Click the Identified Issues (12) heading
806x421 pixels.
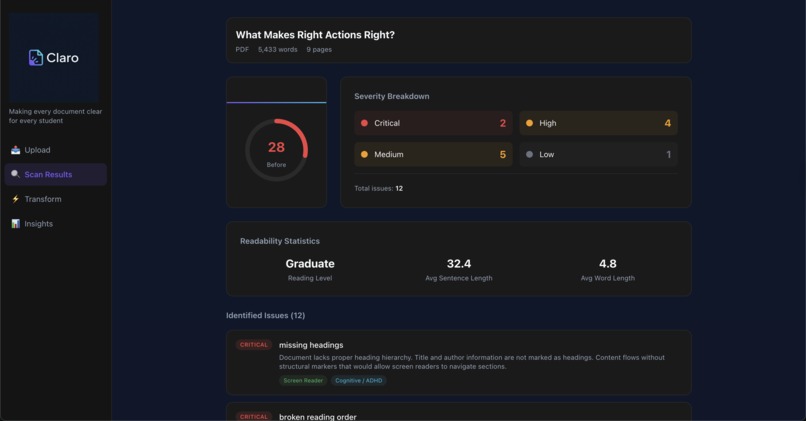click(x=265, y=316)
